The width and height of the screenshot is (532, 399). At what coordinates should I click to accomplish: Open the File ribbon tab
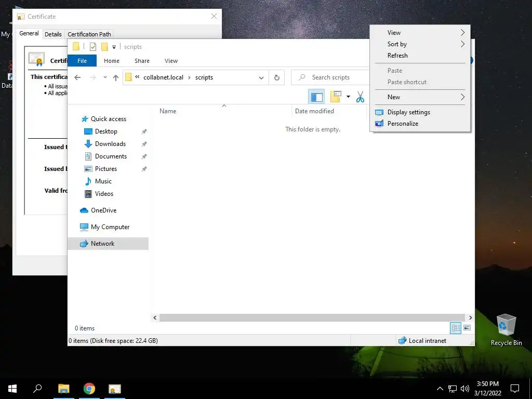coord(82,61)
